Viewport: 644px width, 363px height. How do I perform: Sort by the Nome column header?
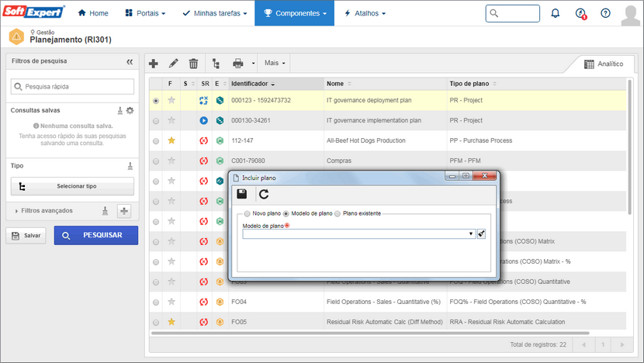(x=386, y=84)
